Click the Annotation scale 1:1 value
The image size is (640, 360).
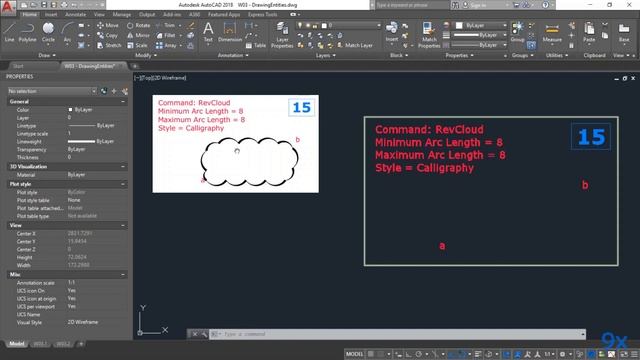tap(71, 282)
